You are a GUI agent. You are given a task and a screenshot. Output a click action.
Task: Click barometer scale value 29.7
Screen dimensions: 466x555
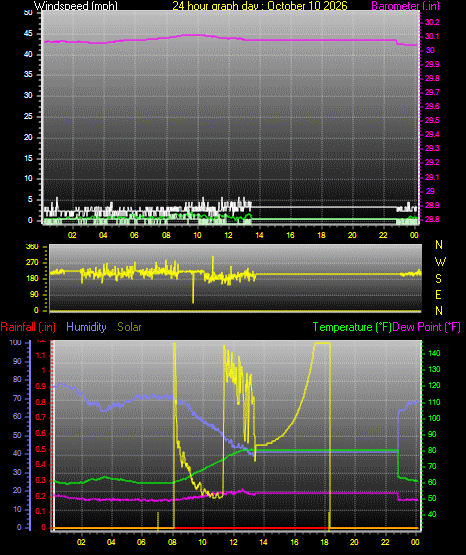click(432, 92)
